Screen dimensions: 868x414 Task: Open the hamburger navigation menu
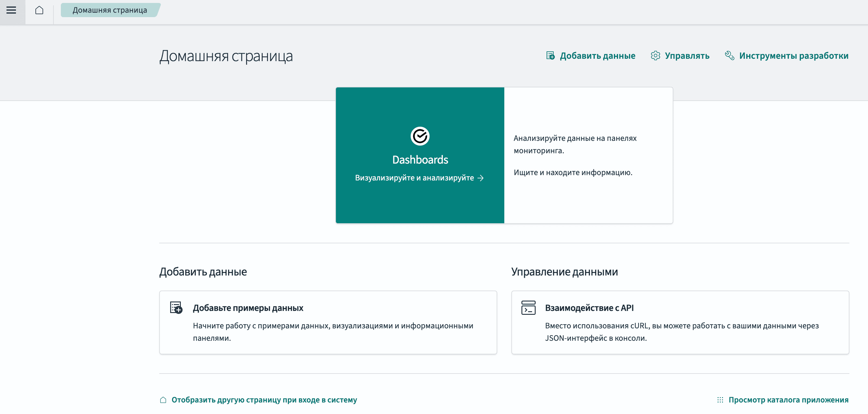pos(12,10)
